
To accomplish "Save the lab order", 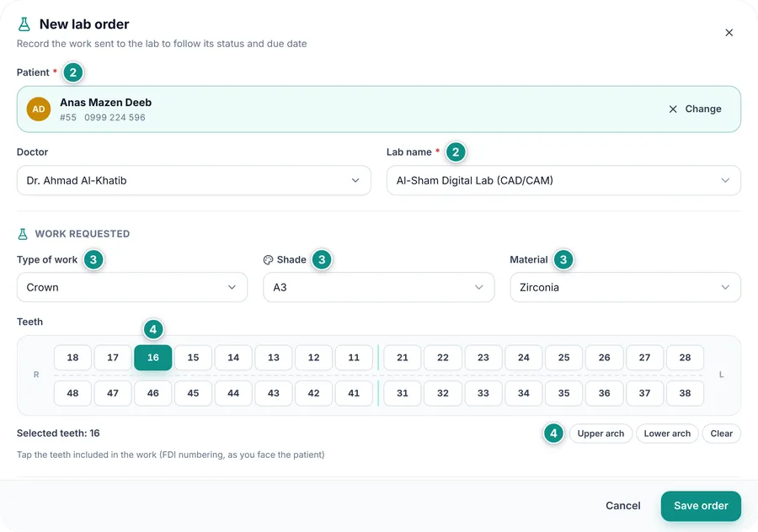I will 701,506.
